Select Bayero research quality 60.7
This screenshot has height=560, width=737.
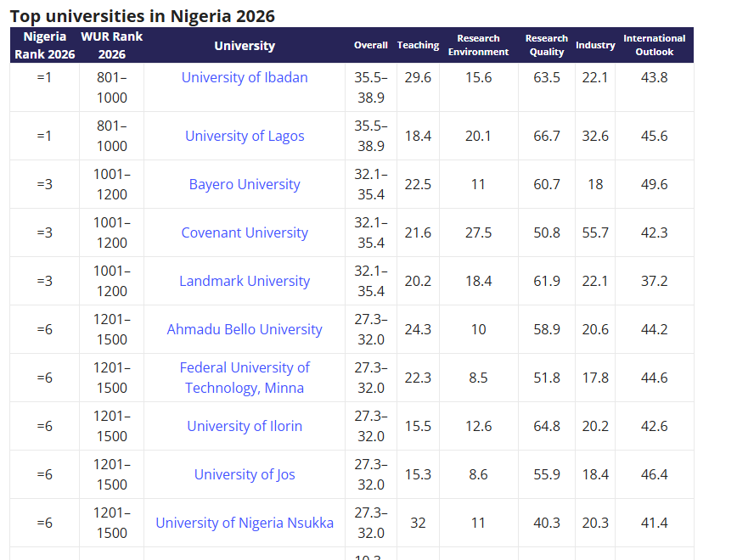point(547,184)
